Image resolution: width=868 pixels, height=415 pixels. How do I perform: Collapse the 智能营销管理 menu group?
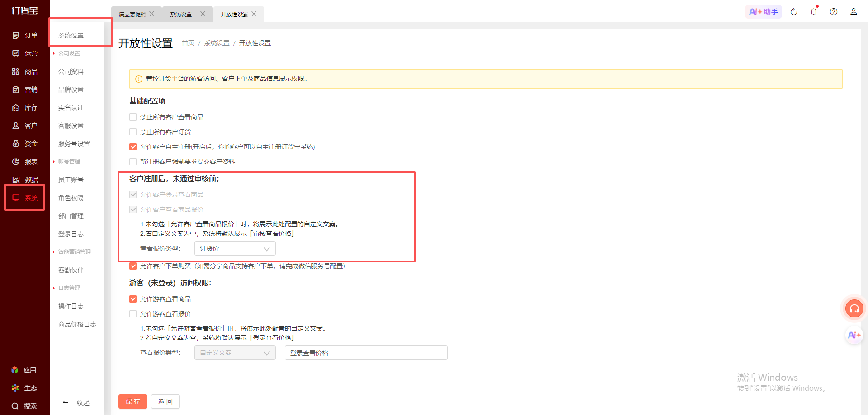click(x=74, y=252)
